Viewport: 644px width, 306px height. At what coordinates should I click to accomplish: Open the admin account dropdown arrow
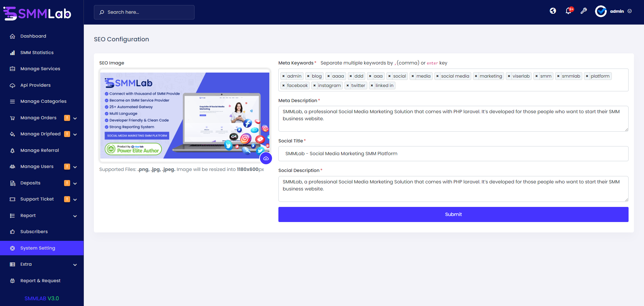[x=630, y=11]
